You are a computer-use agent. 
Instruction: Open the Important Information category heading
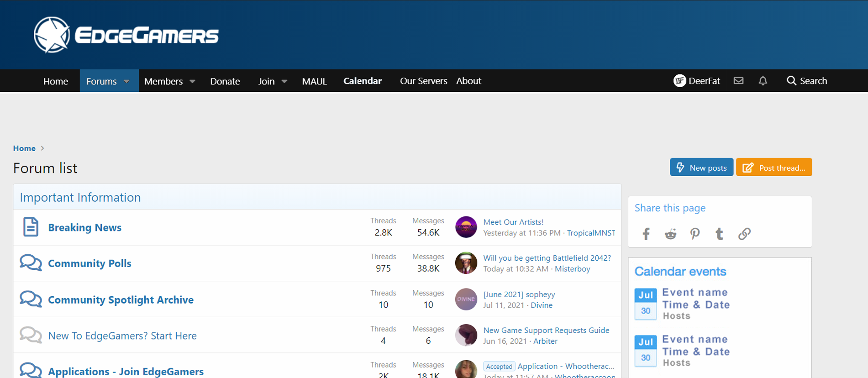coord(80,197)
